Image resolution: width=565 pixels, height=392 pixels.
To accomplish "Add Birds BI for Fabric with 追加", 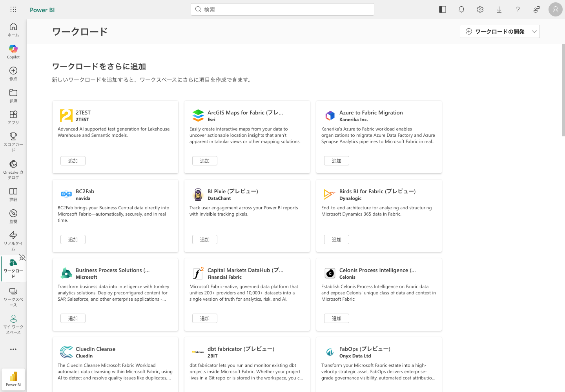I will click(x=337, y=240).
